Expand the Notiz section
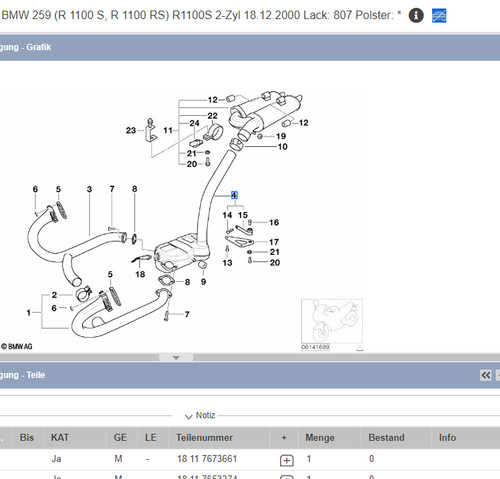The width and height of the screenshot is (500, 479). [200, 416]
